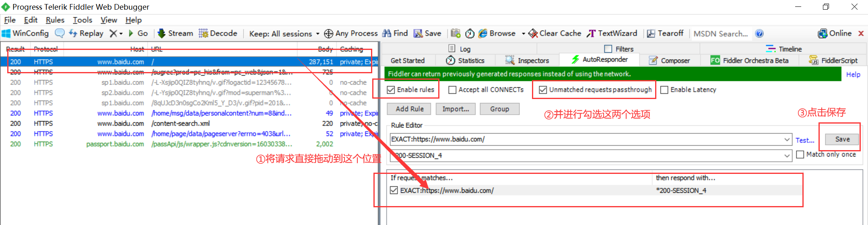Click the red X at toolbar end
Screen dimensions: 868x225
point(861,33)
